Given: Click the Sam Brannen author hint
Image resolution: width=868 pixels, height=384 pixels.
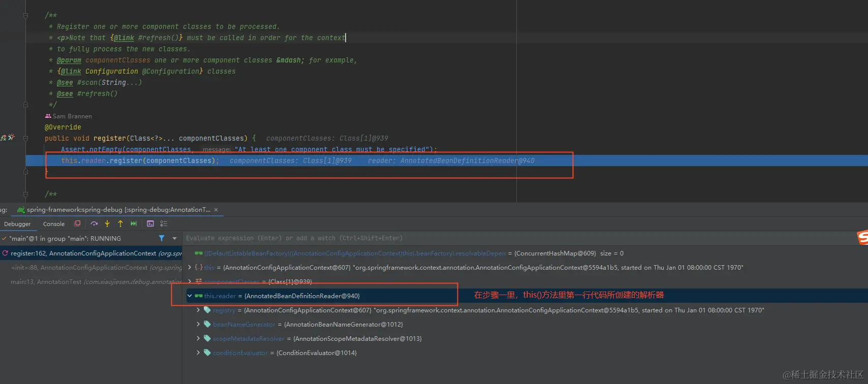Looking at the screenshot, I should coord(72,116).
